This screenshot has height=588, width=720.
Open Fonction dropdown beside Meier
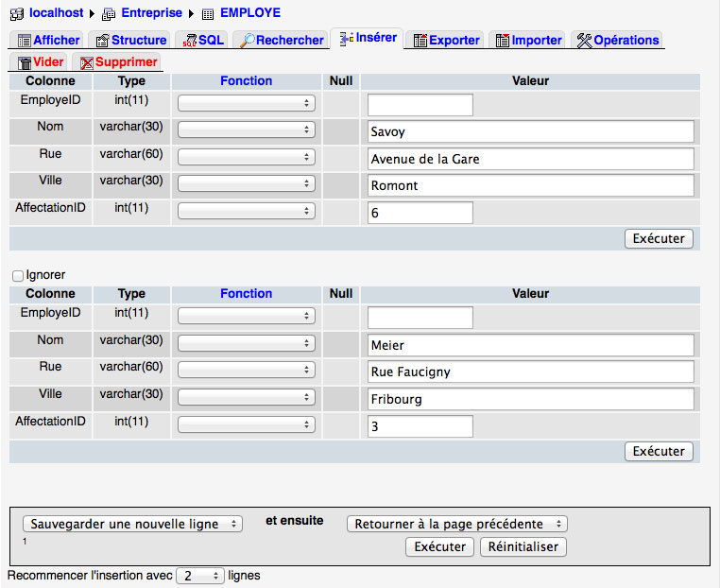[x=247, y=343]
